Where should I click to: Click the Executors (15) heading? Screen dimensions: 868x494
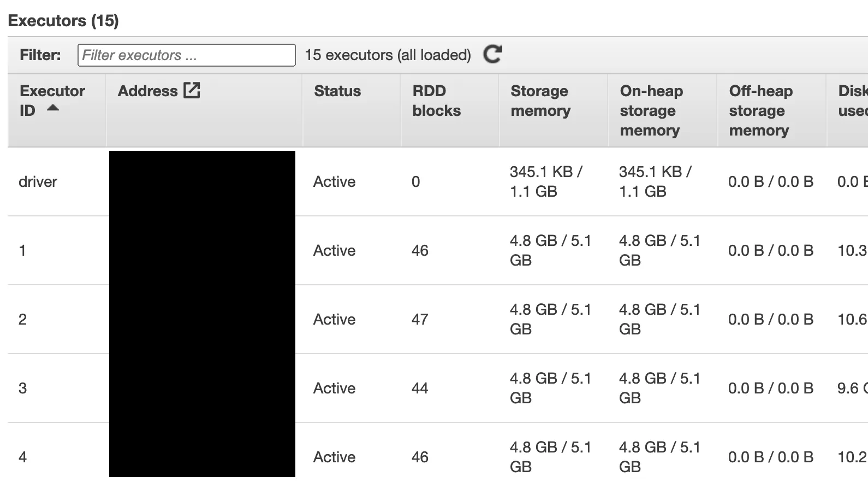coord(63,21)
